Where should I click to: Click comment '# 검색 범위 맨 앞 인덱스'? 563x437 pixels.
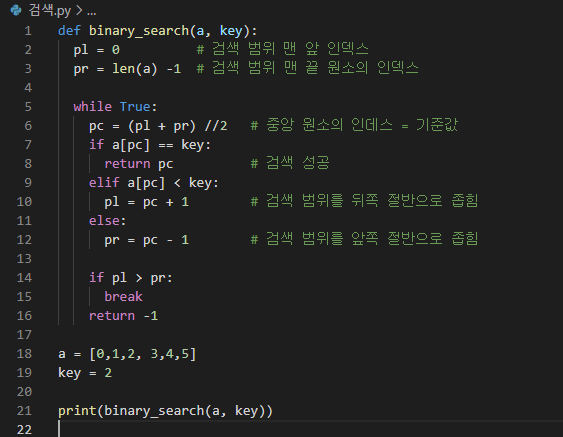click(x=283, y=49)
